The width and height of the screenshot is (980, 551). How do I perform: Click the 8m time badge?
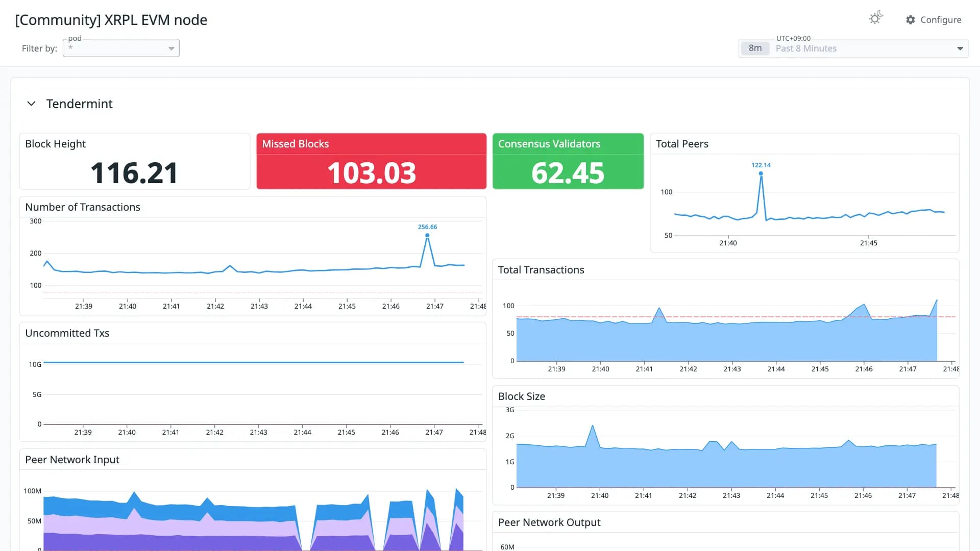coord(755,48)
